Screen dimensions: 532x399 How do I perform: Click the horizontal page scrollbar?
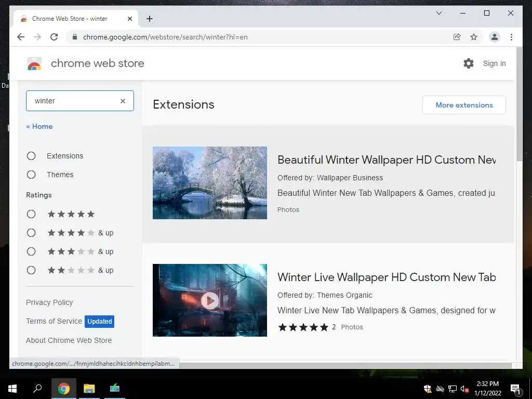coord(345,365)
